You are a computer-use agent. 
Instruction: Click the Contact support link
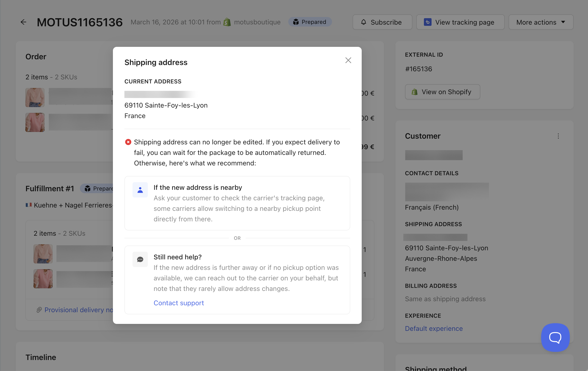pyautogui.click(x=178, y=303)
